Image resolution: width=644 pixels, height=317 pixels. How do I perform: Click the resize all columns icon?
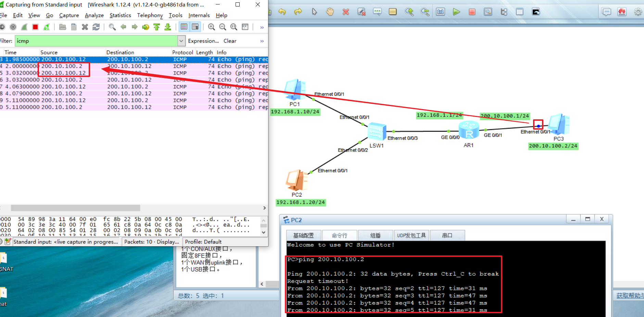245,27
